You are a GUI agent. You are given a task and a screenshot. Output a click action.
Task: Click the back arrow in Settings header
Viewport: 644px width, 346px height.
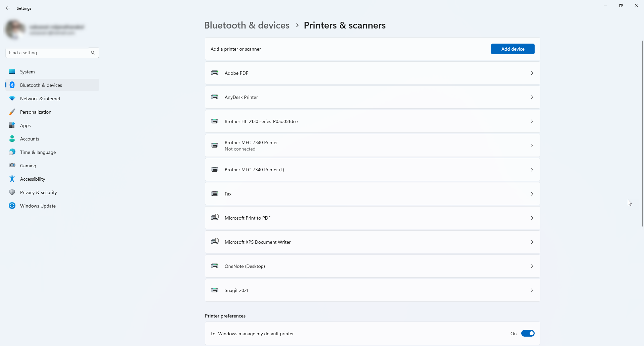pyautogui.click(x=8, y=8)
